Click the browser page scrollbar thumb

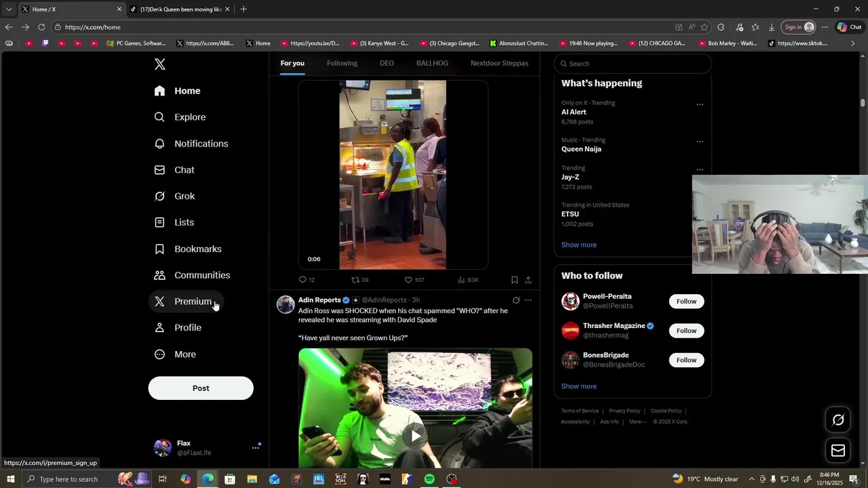pyautogui.click(x=863, y=102)
